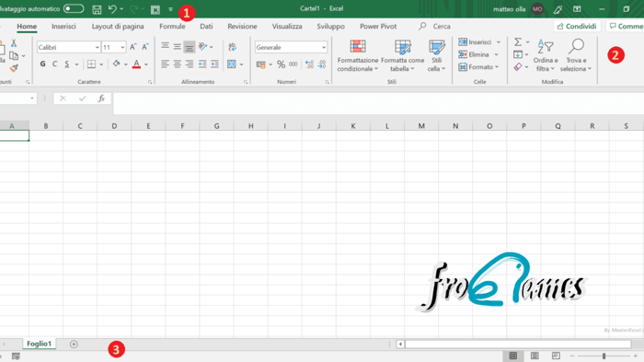Open the Calibri font name dropdown
This screenshot has width=644, height=362.
click(x=97, y=47)
